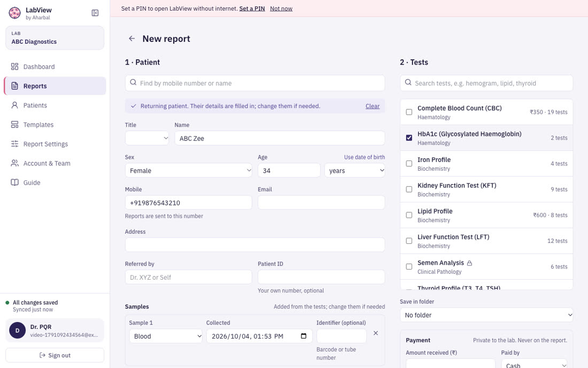Screen dimensions: 588x368
Task: Enable the Lipid Profile test checkbox
Action: point(409,215)
